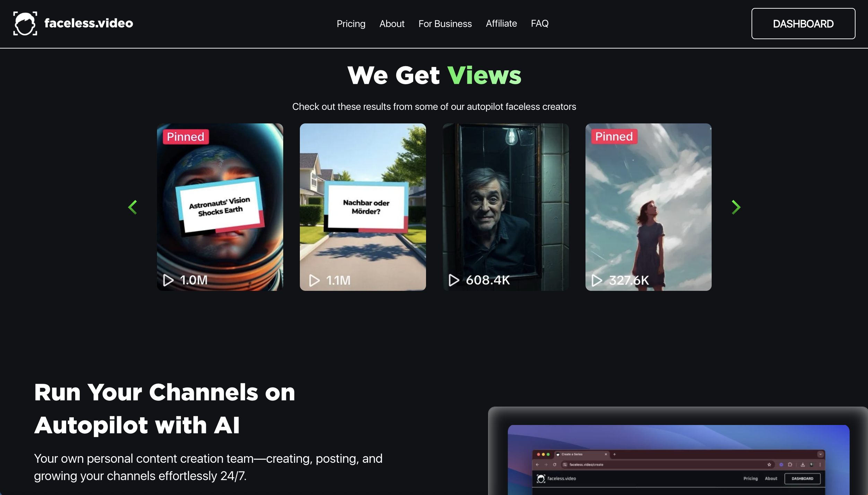Click Pinned badge on the astronaut video
This screenshot has width=868, height=495.
186,137
